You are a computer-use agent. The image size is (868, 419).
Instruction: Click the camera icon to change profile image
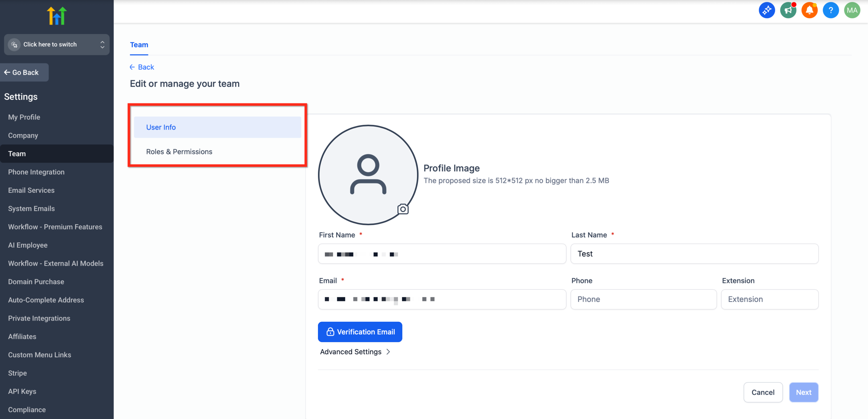tap(403, 209)
